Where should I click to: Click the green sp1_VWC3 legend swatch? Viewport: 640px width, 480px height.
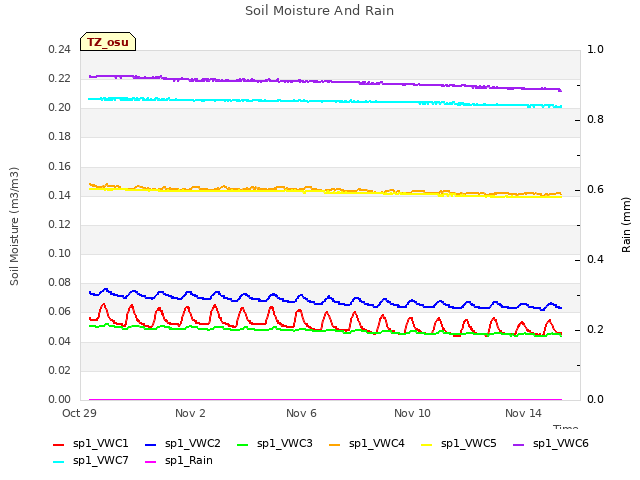tap(242, 444)
